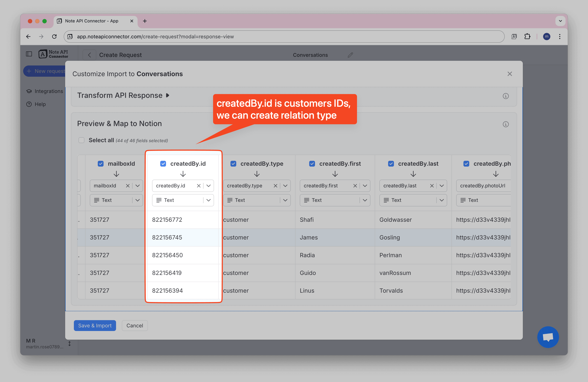Viewport: 588px width, 382px height.
Task: Click the account switcher arrows
Action: pos(69,343)
